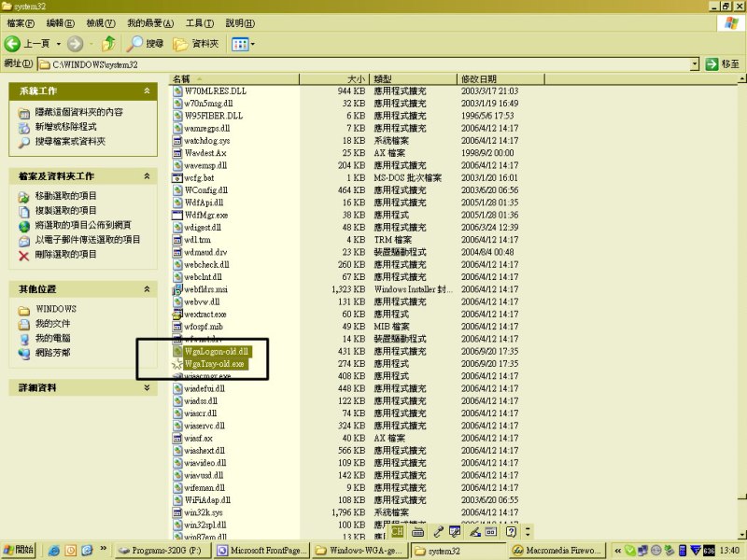Click the Forward arrow icon
Viewport: 747px width, 560px height.
point(75,44)
